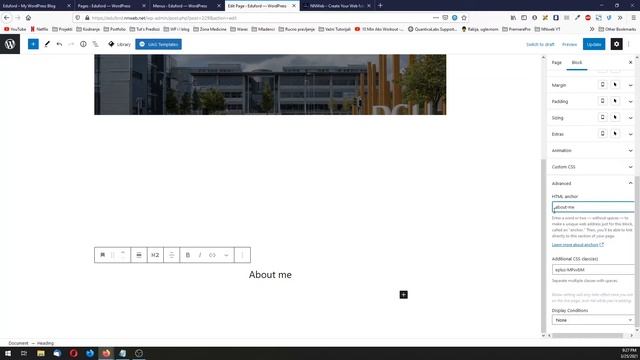Expand the Custom CSS panel

591,167
